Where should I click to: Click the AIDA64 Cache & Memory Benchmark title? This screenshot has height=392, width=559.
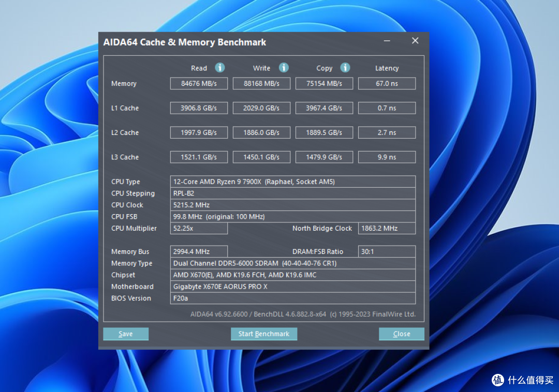point(185,42)
